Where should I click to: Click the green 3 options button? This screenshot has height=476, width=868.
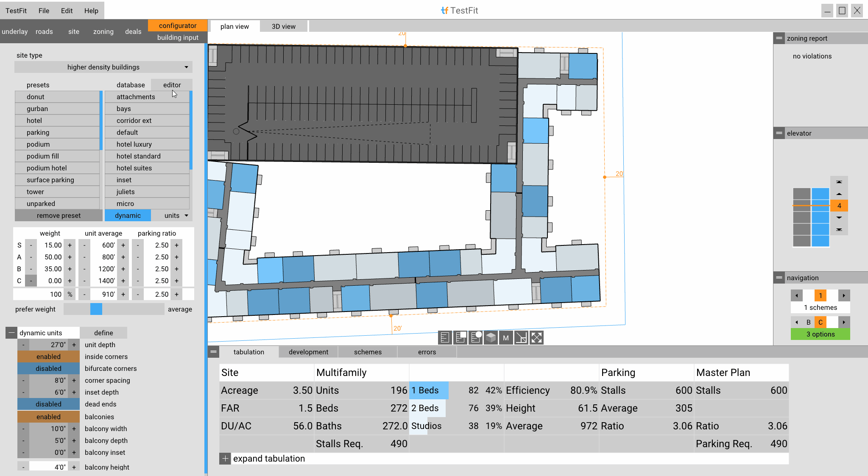820,334
